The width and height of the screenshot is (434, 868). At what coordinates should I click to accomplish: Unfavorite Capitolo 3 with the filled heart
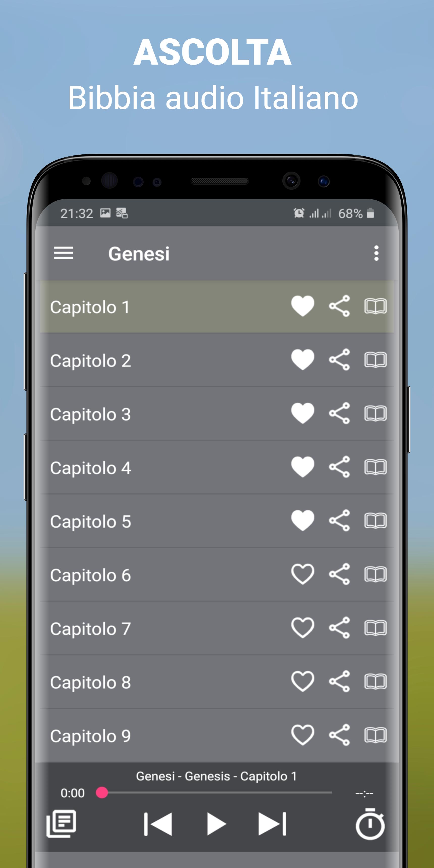tap(303, 413)
